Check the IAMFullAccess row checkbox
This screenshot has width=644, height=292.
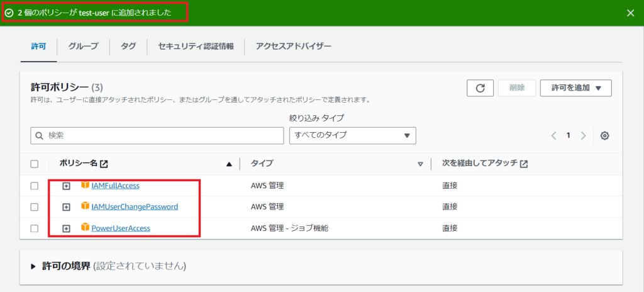[35, 186]
